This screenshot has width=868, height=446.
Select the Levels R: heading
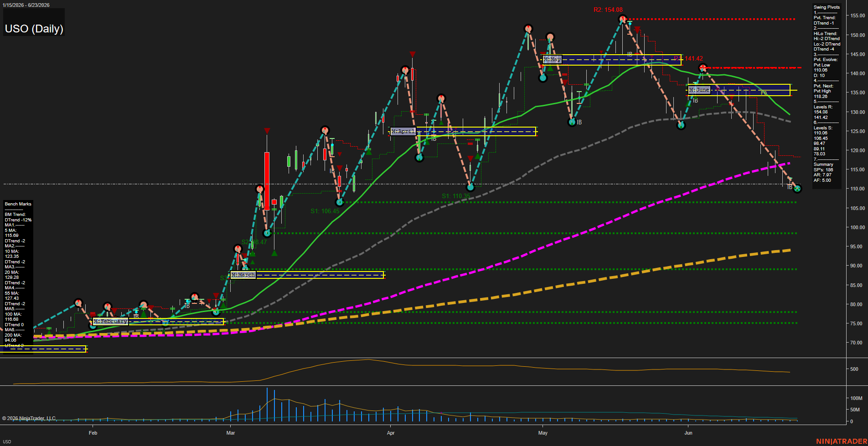[x=823, y=107]
